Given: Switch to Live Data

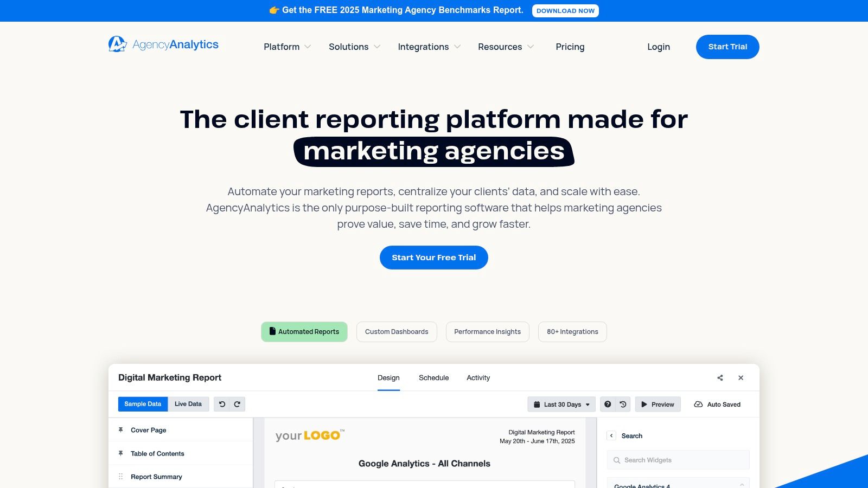Looking at the screenshot, I should tap(188, 404).
